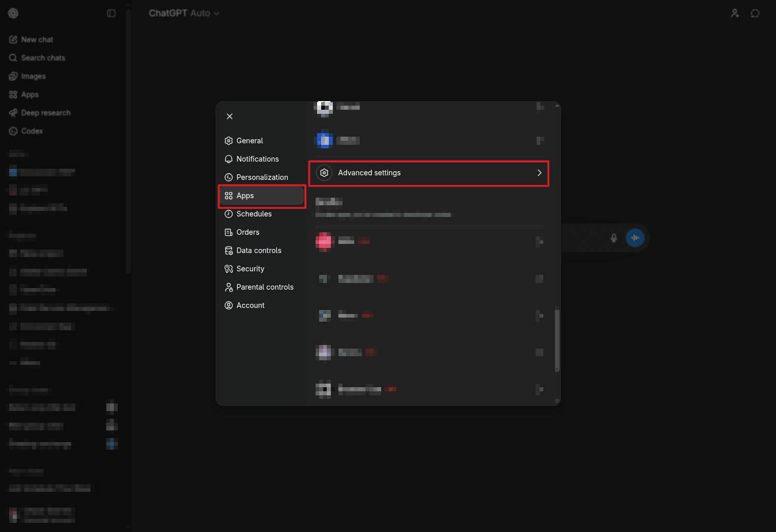Image resolution: width=776 pixels, height=532 pixels.
Task: Open the ChatGPT Auto model dropdown
Action: 184,13
